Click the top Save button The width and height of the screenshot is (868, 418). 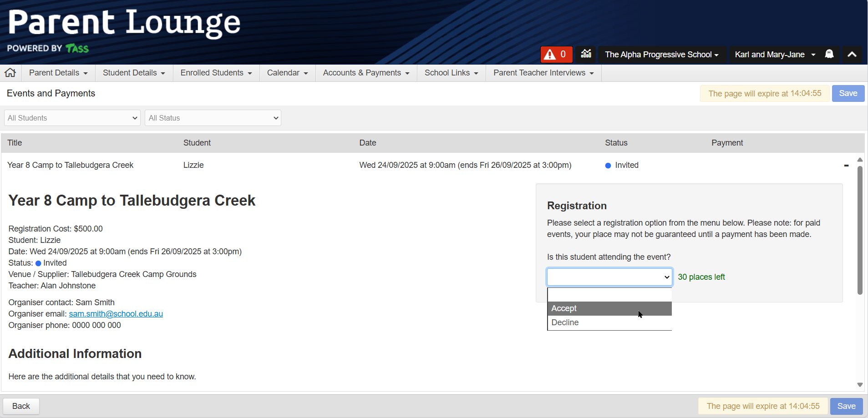[848, 93]
